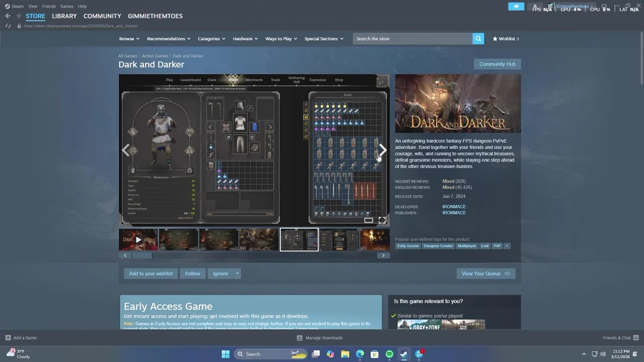The height and width of the screenshot is (362, 644).
Task: Click the All Games breadcrumb
Action: point(128,56)
